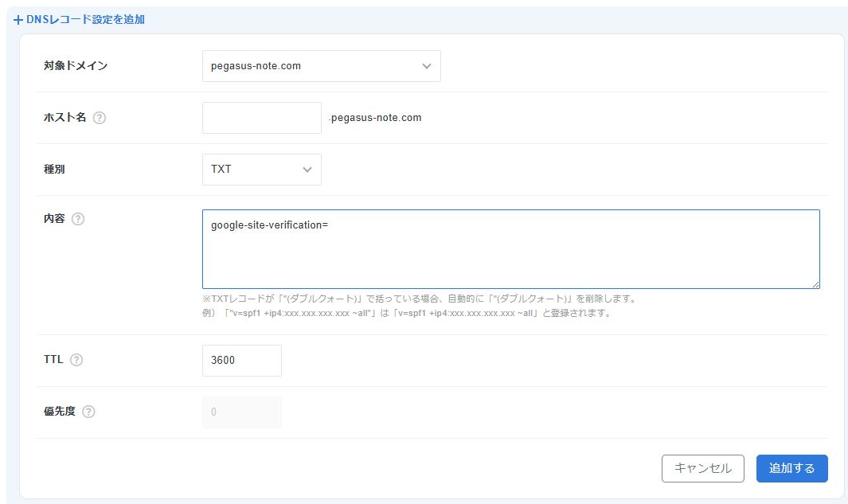Click the TXTレコード double-quote note text
848x504 pixels.
click(x=420, y=299)
